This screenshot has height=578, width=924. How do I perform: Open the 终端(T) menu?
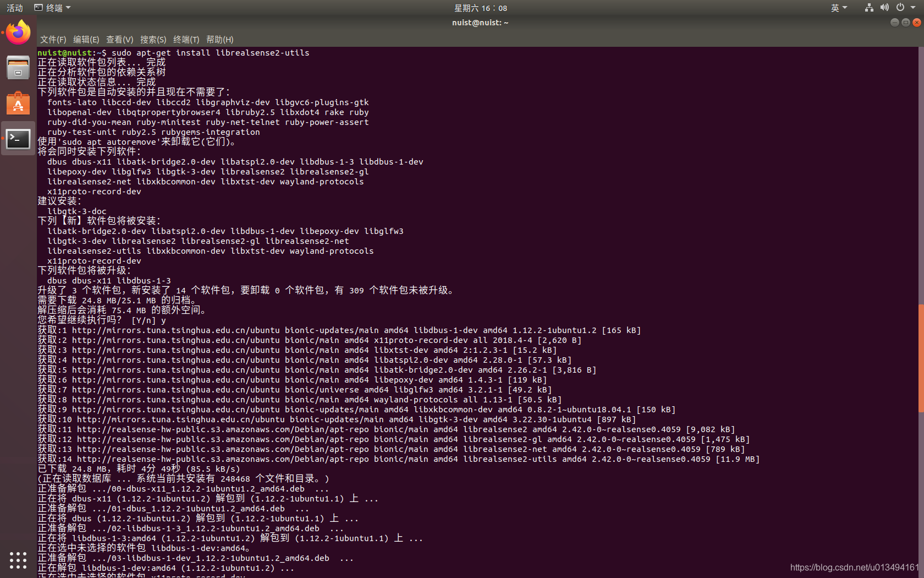186,40
